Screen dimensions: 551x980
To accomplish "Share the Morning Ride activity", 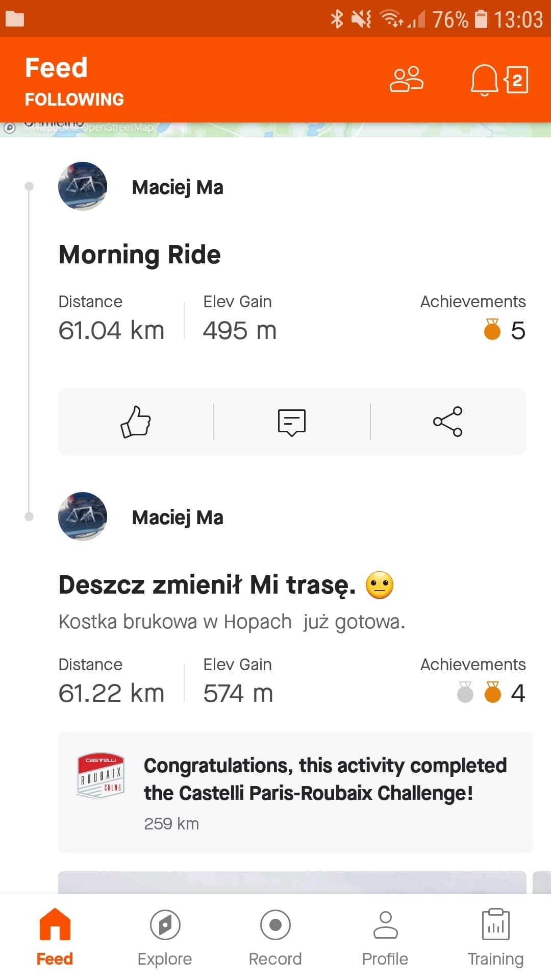I will tap(447, 422).
